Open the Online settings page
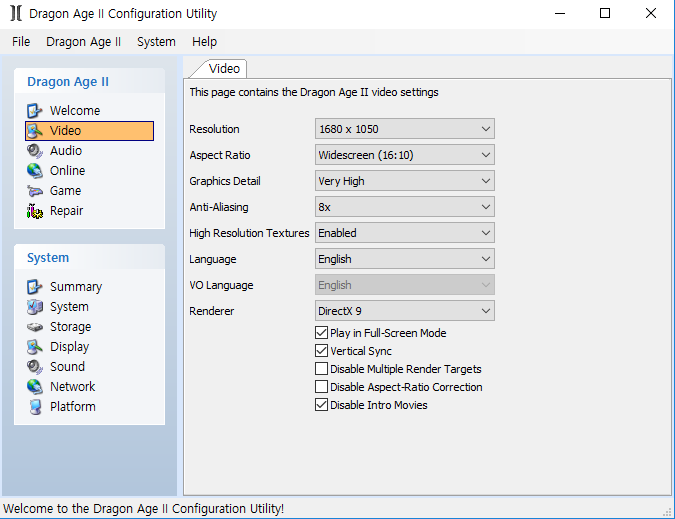This screenshot has width=675, height=519. [68, 171]
